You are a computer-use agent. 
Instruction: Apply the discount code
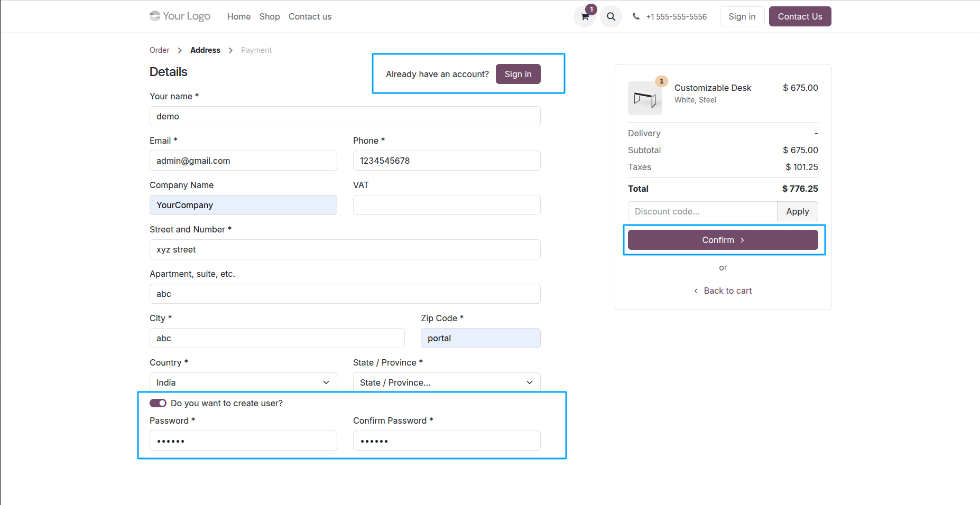click(798, 211)
